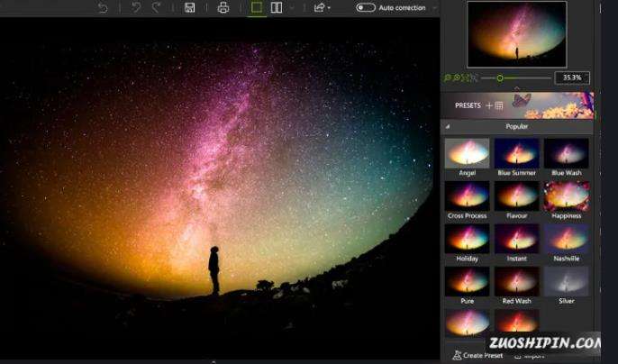The height and width of the screenshot is (364, 618).
Task: Collapse the Popular presets group
Action: pyautogui.click(x=448, y=127)
